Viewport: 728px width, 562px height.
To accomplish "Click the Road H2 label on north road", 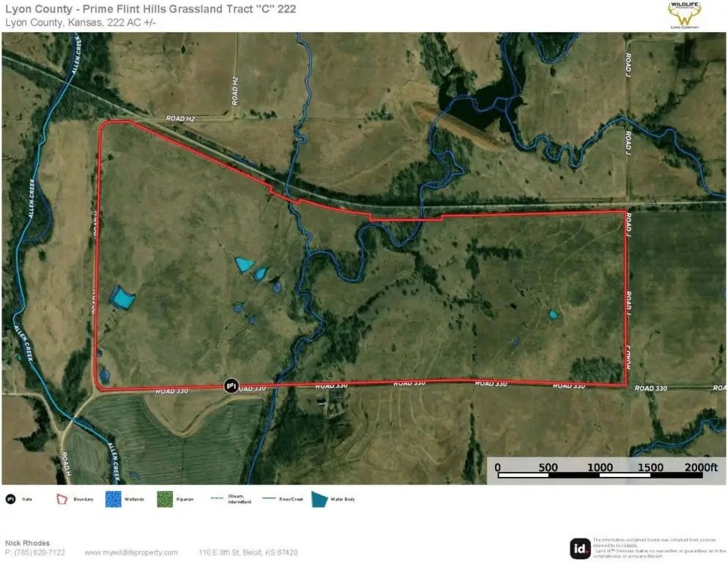I will (x=180, y=117).
